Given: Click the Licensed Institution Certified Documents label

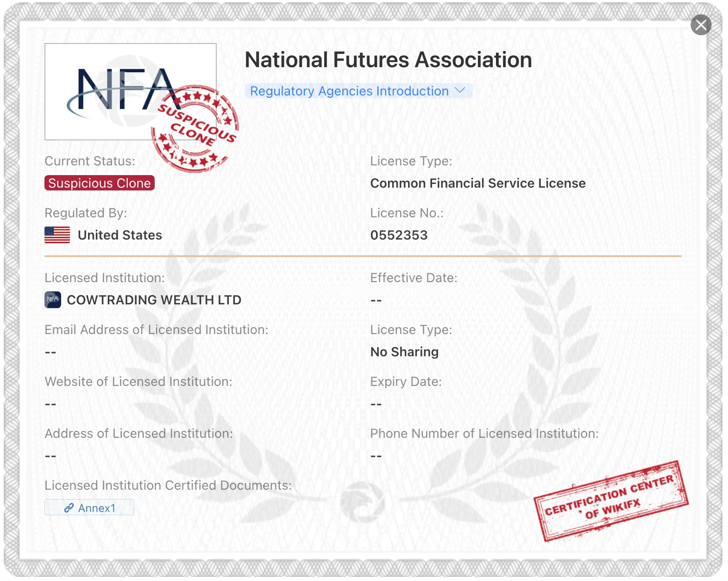Looking at the screenshot, I should pyautogui.click(x=168, y=485).
